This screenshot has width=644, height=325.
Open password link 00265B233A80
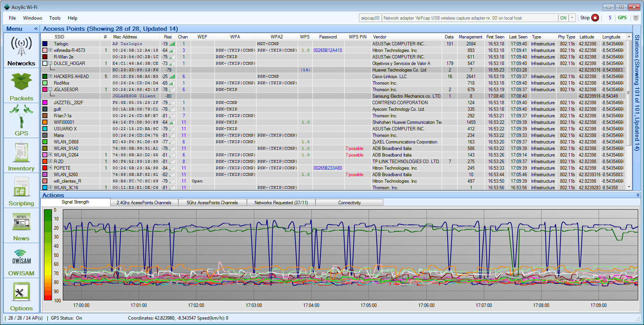click(x=328, y=168)
